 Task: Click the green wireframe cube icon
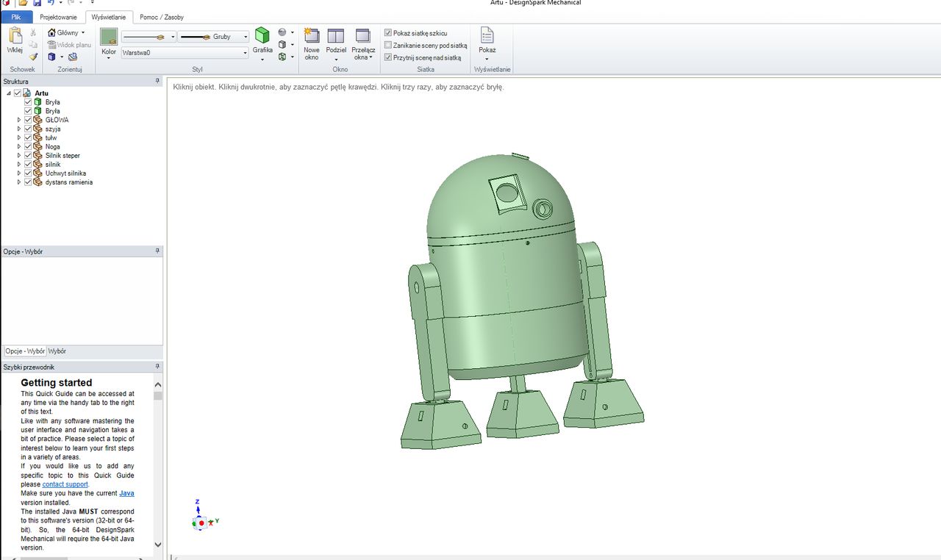[x=282, y=57]
